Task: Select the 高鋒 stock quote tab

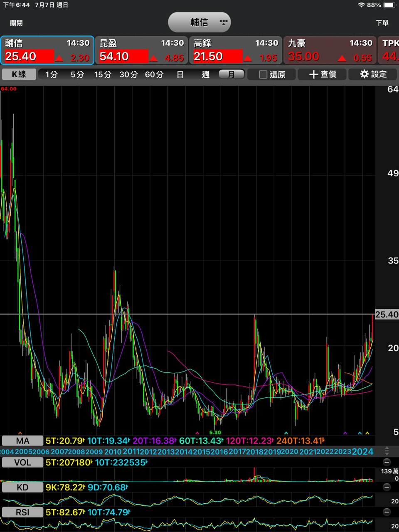Action: pyautogui.click(x=236, y=50)
